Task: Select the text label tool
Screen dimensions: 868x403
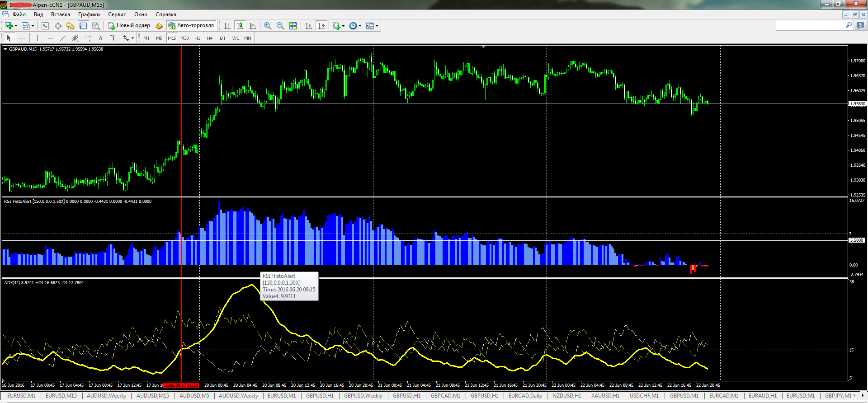Action: [x=100, y=38]
